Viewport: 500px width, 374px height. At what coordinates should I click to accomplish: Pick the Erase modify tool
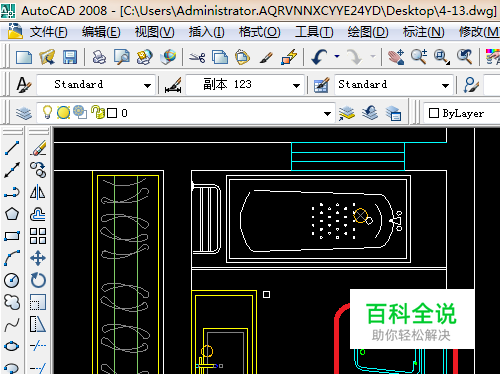[38, 148]
